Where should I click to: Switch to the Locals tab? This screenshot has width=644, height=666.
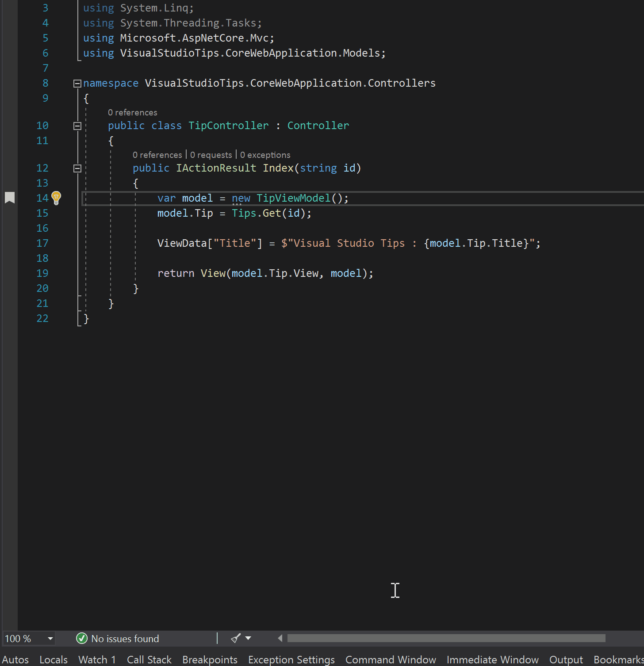53,659
